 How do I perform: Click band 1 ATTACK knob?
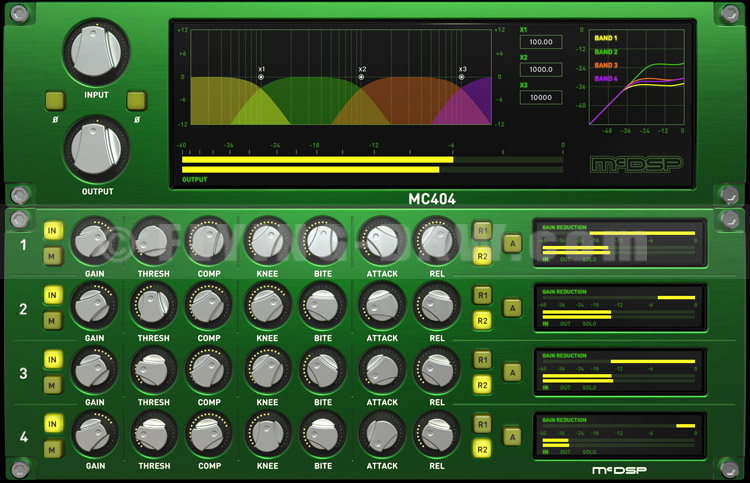(381, 241)
